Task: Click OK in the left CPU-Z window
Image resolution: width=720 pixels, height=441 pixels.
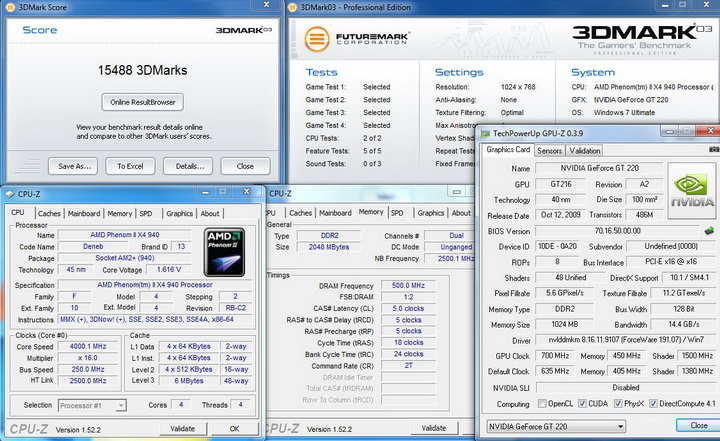Action: (234, 429)
